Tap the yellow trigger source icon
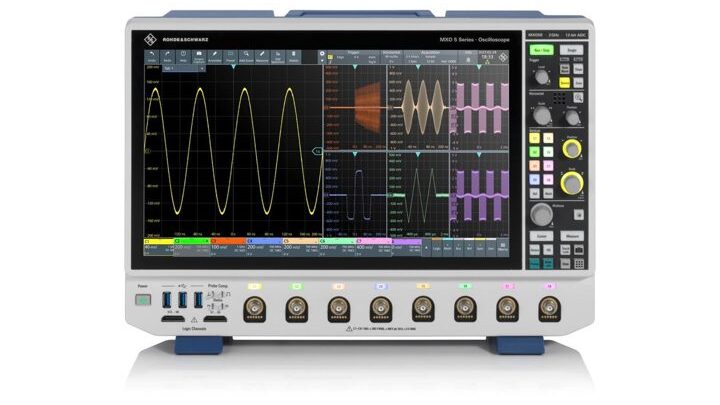This screenshot has height=405, width=720. coord(330,57)
